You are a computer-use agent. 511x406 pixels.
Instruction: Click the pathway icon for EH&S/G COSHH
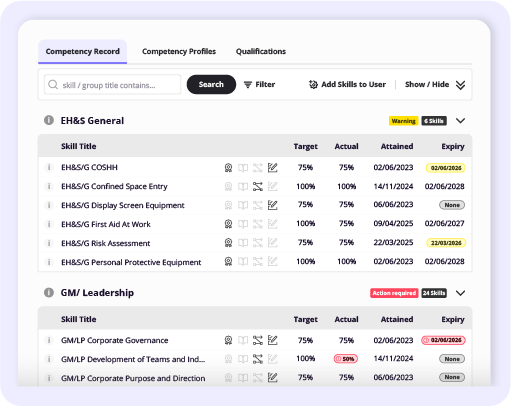(x=258, y=168)
